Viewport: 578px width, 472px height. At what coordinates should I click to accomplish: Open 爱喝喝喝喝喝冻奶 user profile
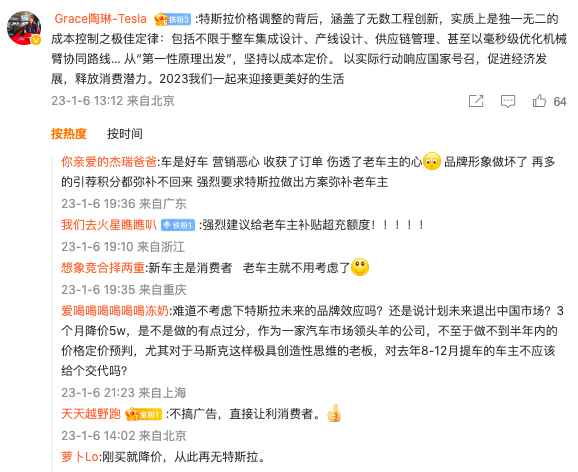(115, 311)
